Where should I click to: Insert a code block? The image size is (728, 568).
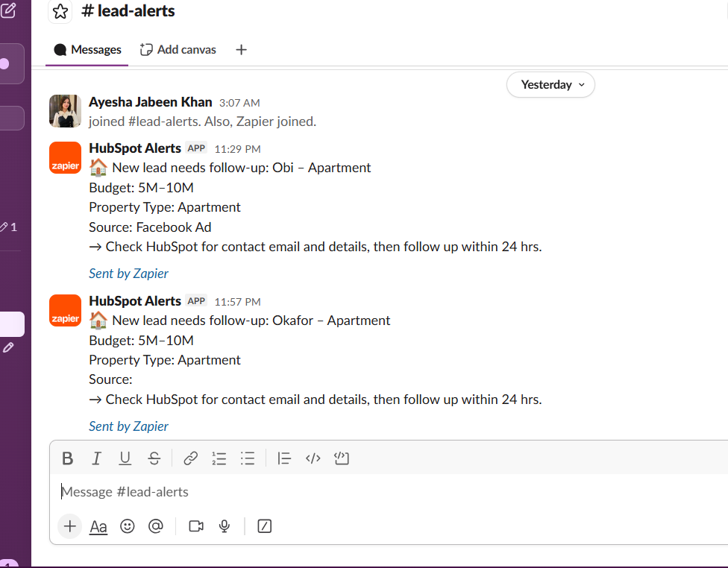[x=342, y=458]
